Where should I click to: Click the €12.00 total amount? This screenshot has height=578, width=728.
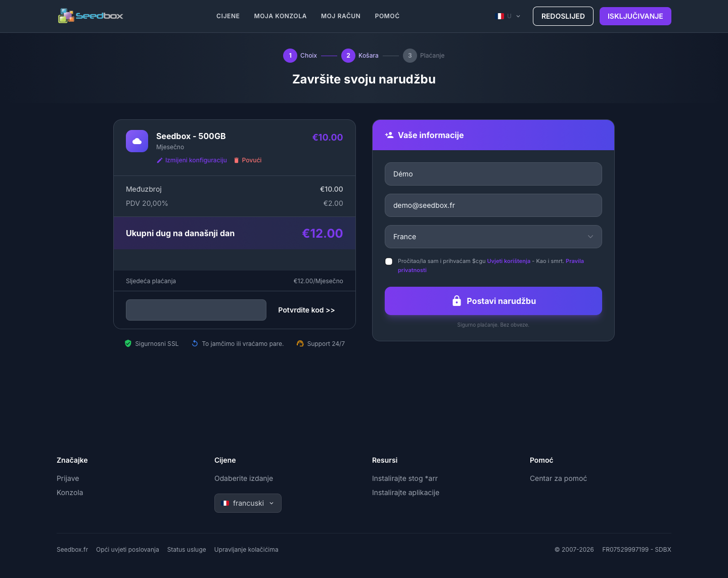(323, 233)
